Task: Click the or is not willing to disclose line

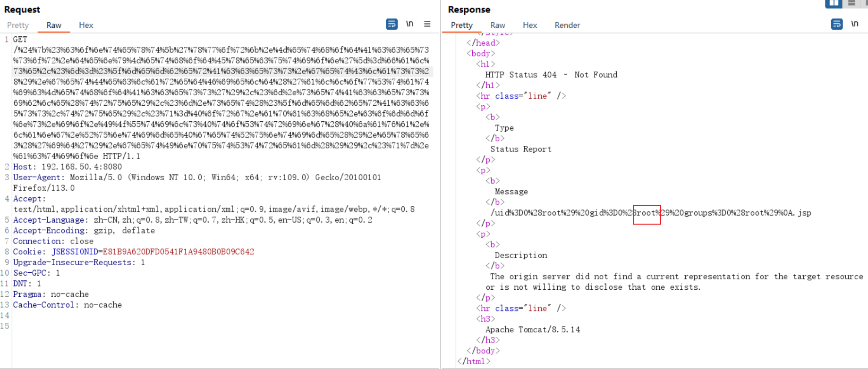Action: (593, 287)
